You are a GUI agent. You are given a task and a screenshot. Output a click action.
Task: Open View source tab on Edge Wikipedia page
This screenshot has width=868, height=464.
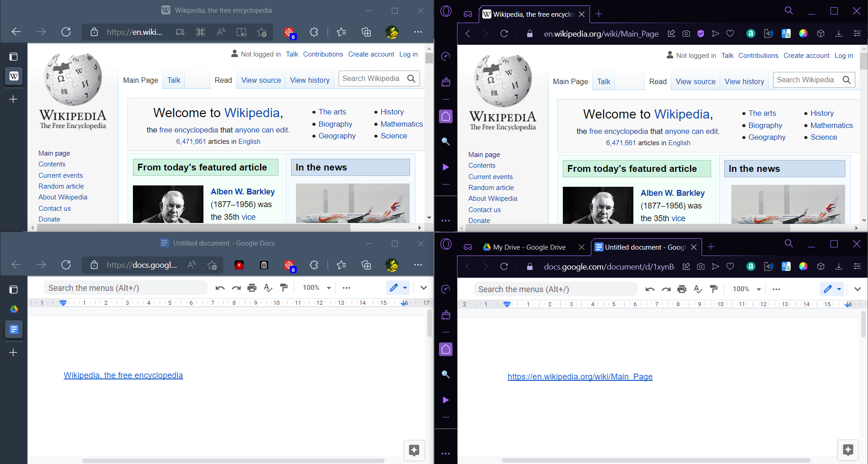[261, 80]
